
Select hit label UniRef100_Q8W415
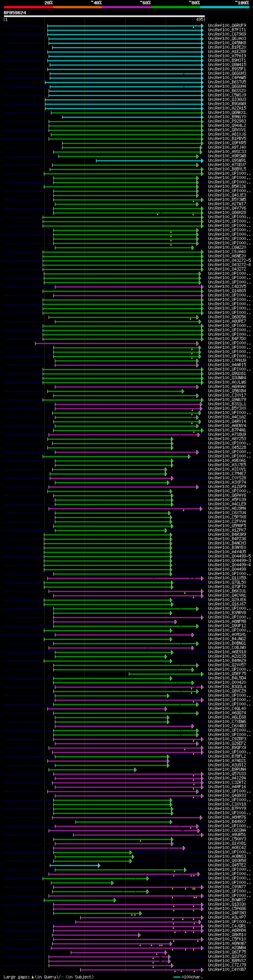(x=227, y=65)
